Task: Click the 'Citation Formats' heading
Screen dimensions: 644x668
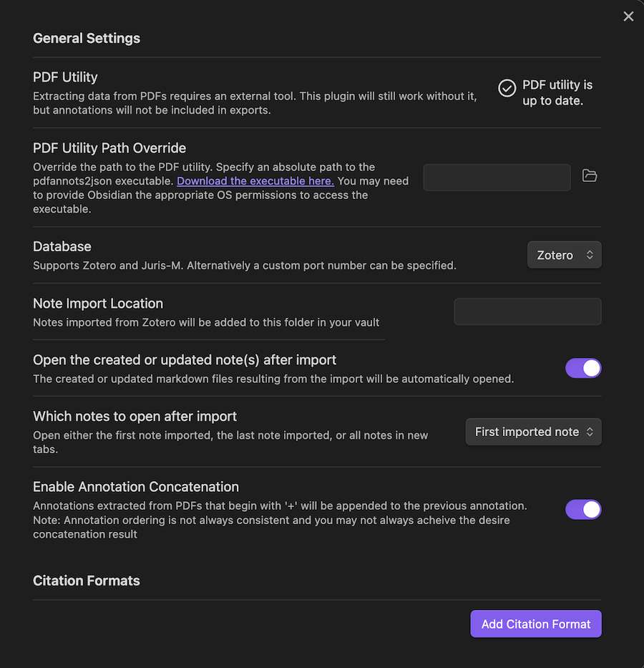Action: click(87, 581)
